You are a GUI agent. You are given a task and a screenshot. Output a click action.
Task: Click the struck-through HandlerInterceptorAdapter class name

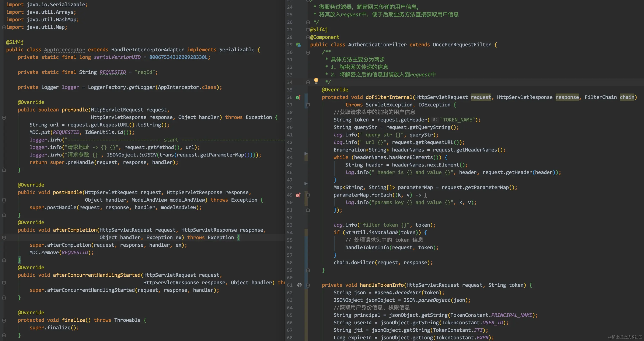[148, 49]
